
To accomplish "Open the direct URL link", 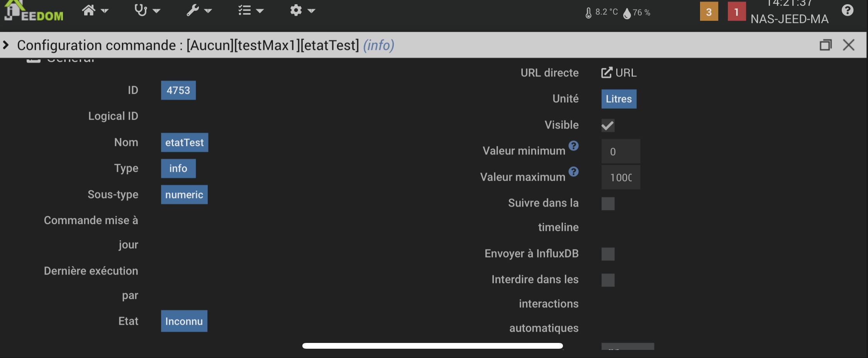I will [x=619, y=73].
